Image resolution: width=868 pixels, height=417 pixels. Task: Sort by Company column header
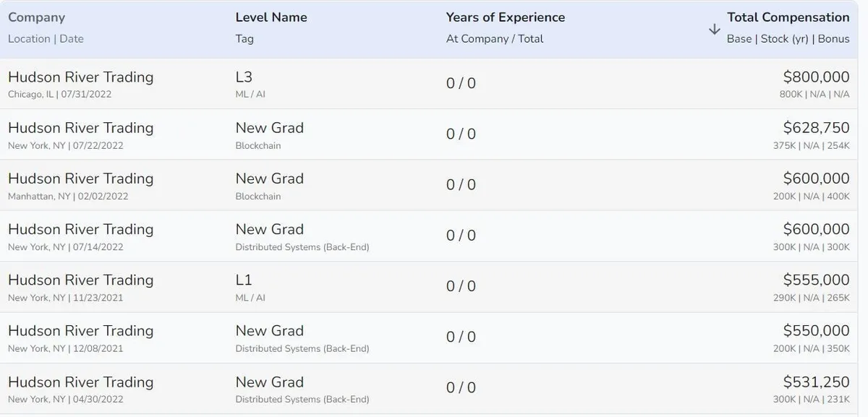36,17
